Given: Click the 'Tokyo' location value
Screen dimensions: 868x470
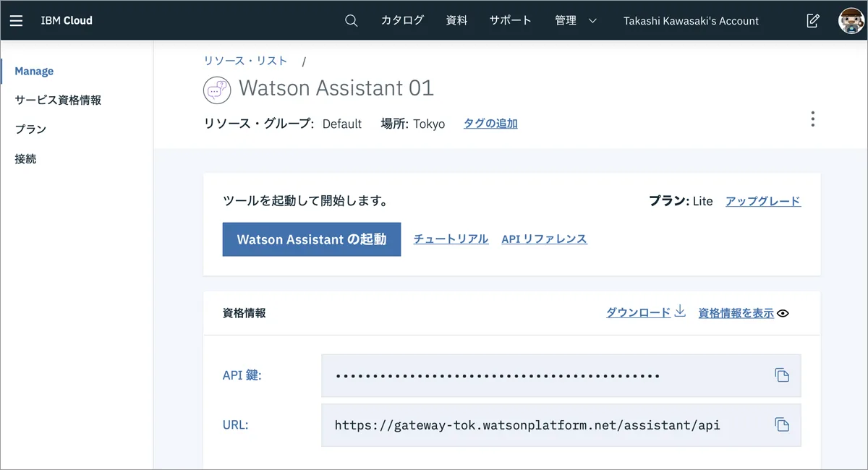Looking at the screenshot, I should pos(429,124).
